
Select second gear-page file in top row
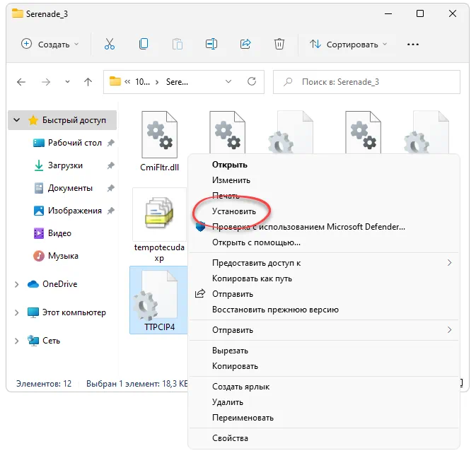[x=227, y=132]
